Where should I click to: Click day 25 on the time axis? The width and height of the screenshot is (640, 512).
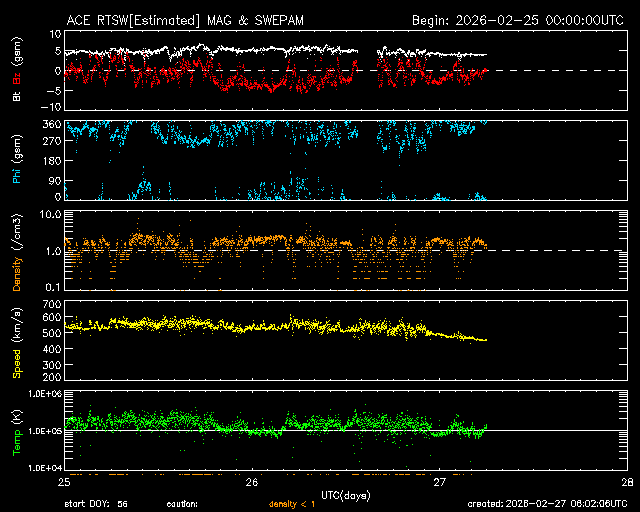click(x=65, y=482)
